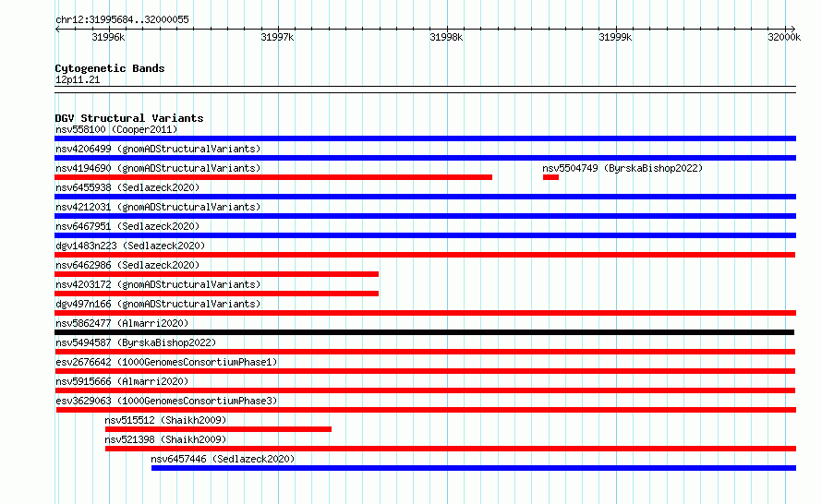This screenshot has height=504, width=822.
Task: Click the blue bar under nsv6457446
Action: point(474,468)
